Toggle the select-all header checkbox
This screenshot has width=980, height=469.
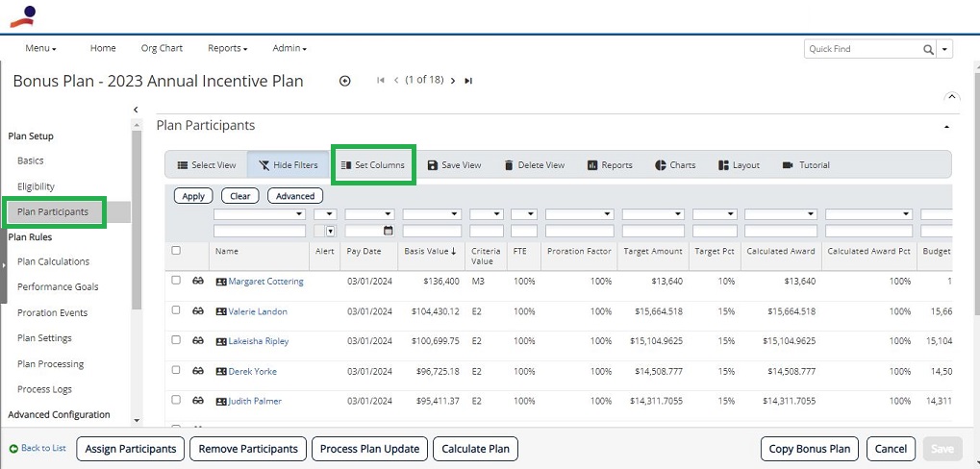pyautogui.click(x=176, y=251)
